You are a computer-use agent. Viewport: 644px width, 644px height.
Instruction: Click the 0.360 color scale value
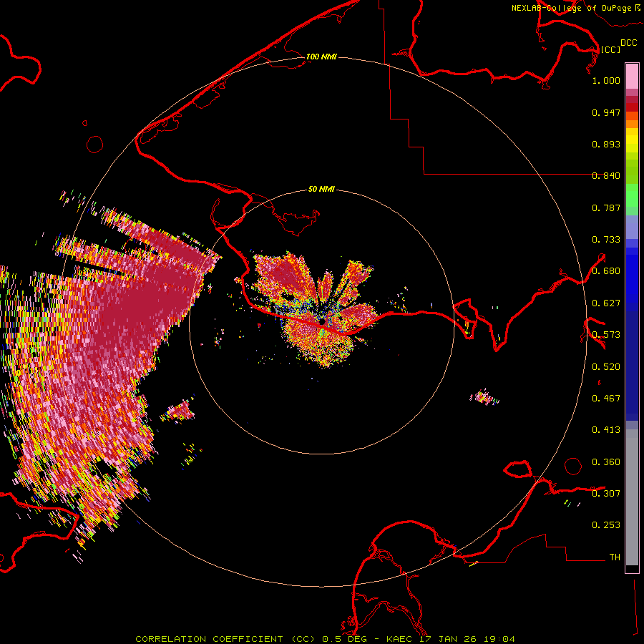coord(606,462)
